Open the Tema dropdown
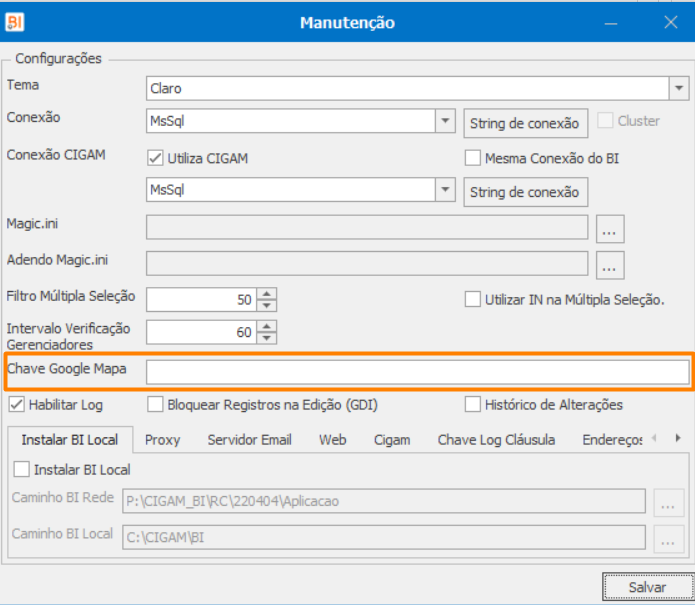Image resolution: width=695 pixels, height=605 pixels. pos(679,88)
